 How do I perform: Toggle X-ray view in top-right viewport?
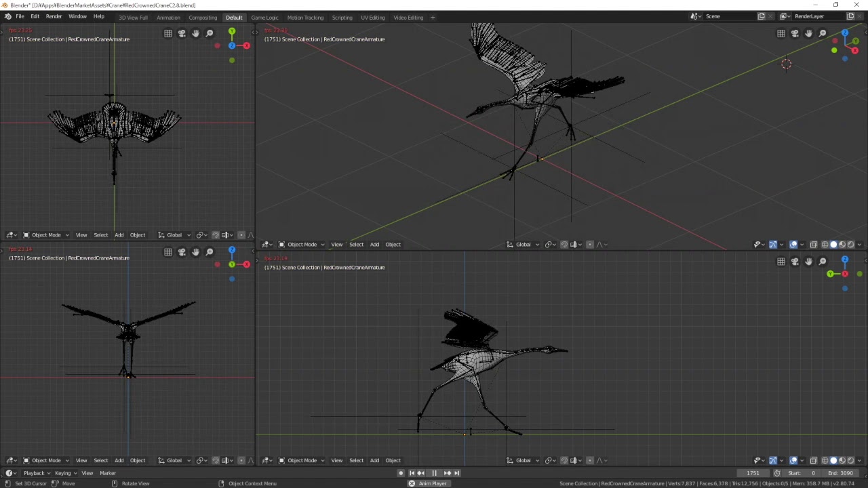813,245
